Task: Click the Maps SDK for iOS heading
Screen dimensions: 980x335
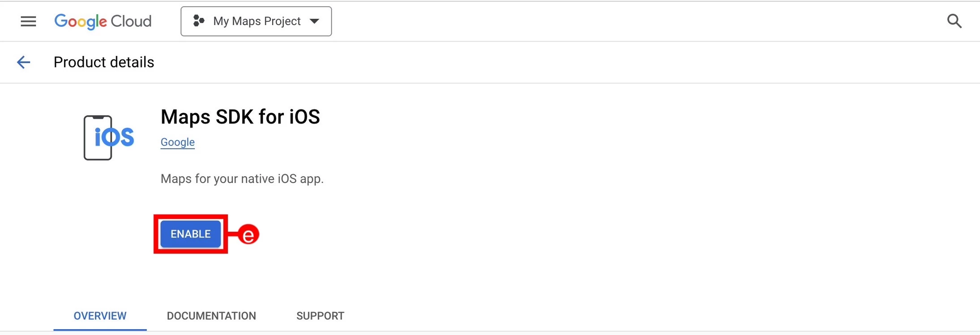Action: (x=240, y=117)
